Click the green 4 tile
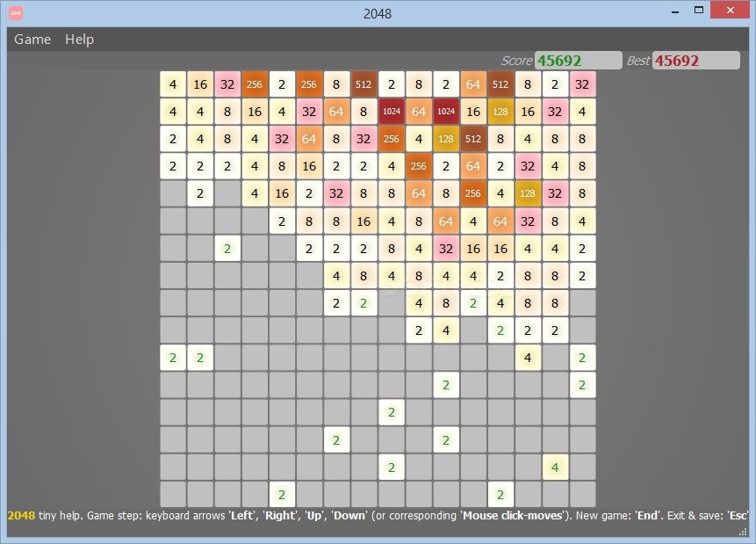This screenshot has width=756, height=544. point(555,468)
